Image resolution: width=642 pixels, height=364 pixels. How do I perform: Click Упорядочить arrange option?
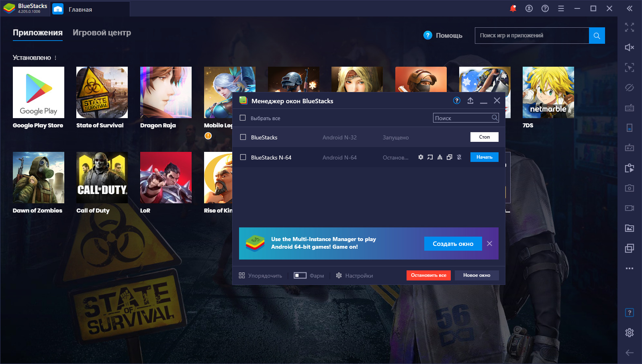[260, 276]
